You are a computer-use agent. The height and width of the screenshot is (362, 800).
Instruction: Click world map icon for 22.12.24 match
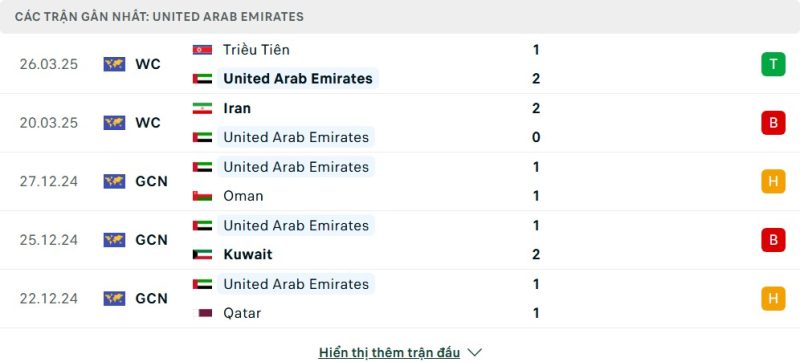(114, 298)
